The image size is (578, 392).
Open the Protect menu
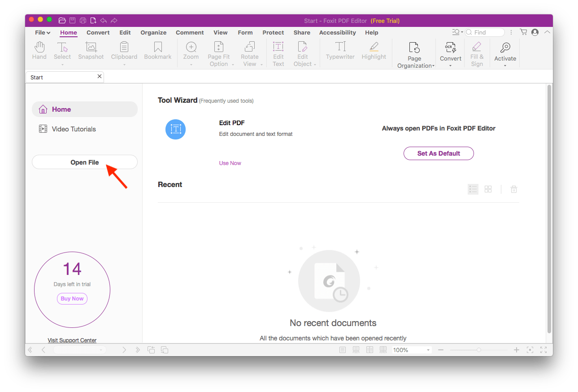pyautogui.click(x=273, y=32)
